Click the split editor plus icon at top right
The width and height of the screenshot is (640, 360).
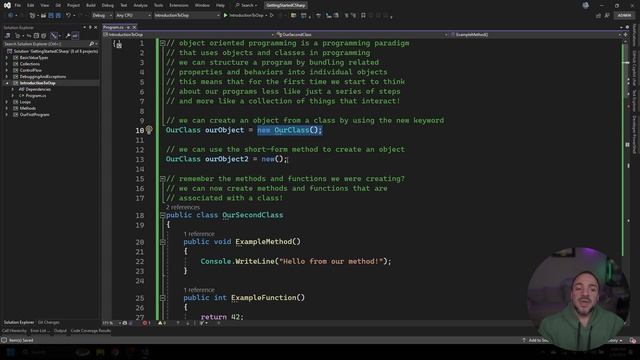[625, 35]
